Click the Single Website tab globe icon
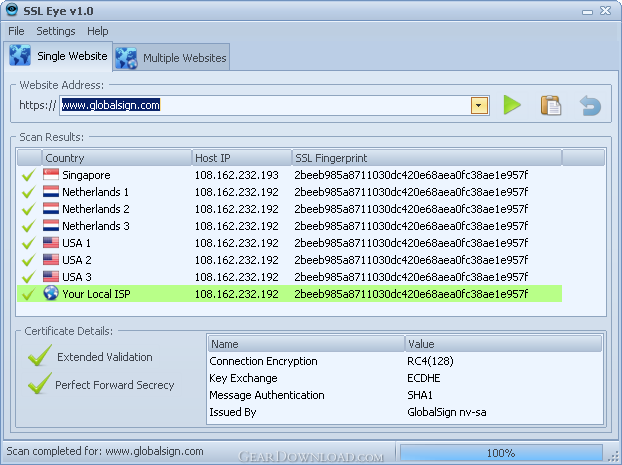 coord(20,55)
